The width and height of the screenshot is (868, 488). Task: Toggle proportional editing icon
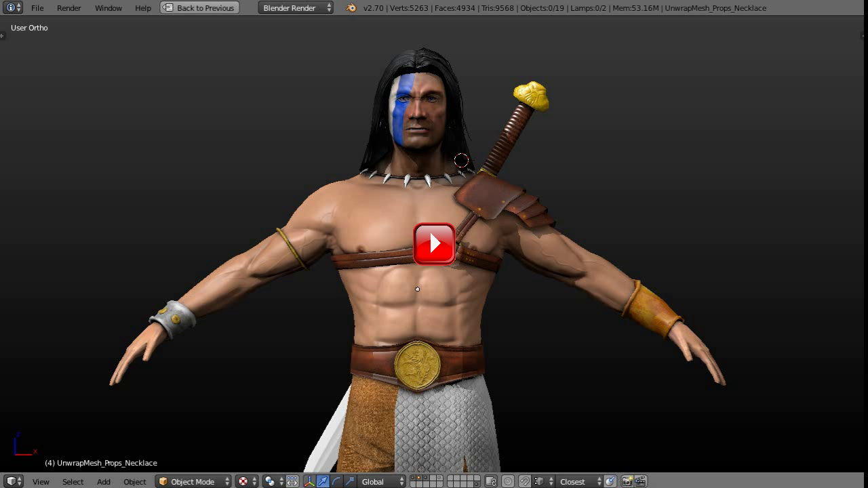508,481
